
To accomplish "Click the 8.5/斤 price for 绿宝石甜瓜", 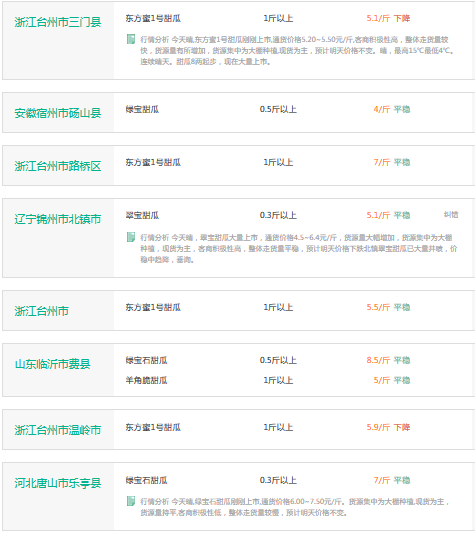I will (x=378, y=360).
